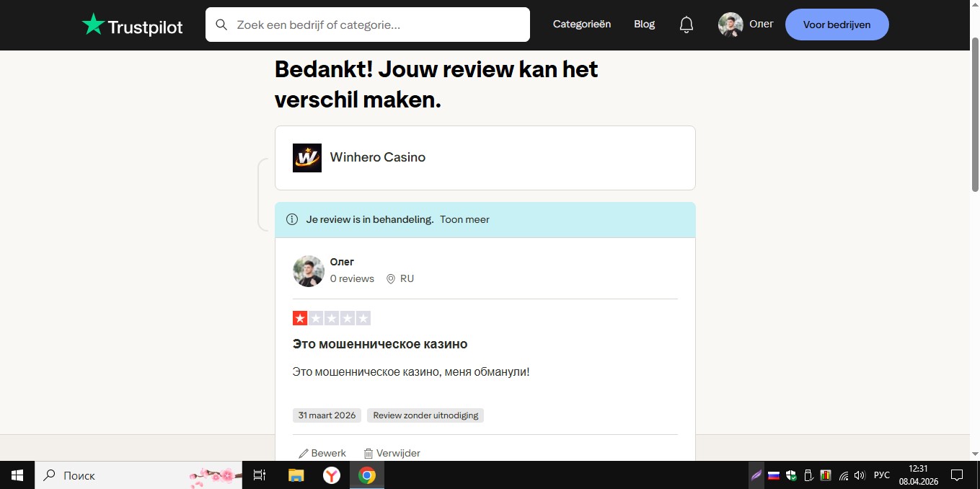Open the Winhero Casino company link
The width and height of the screenshot is (980, 489).
pyautogui.click(x=377, y=158)
